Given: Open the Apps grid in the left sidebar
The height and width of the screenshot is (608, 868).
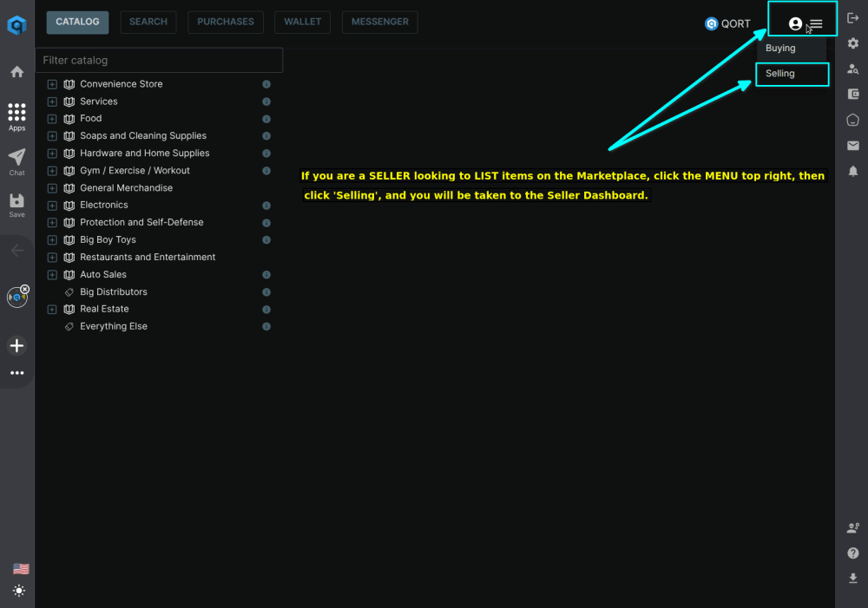Looking at the screenshot, I should click(x=16, y=114).
